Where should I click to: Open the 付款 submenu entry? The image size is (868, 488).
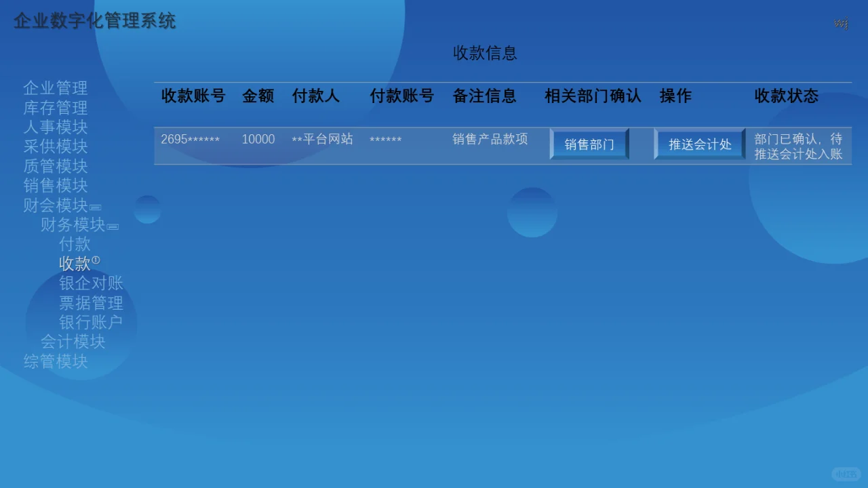75,243
